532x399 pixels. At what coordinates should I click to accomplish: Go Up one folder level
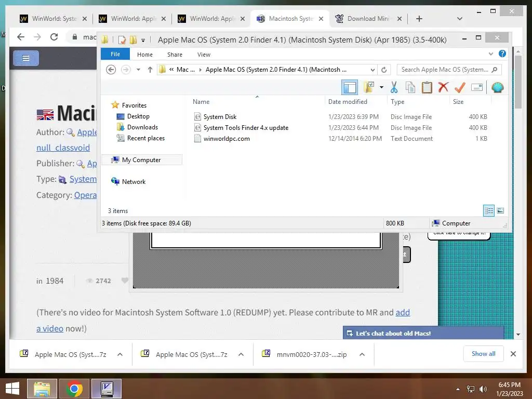(x=150, y=70)
